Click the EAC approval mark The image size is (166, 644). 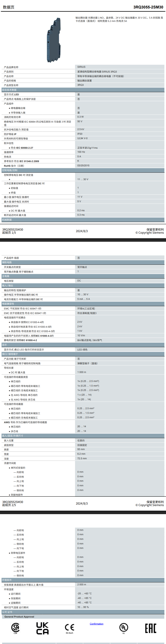pyautogui.click(x=151, y=628)
